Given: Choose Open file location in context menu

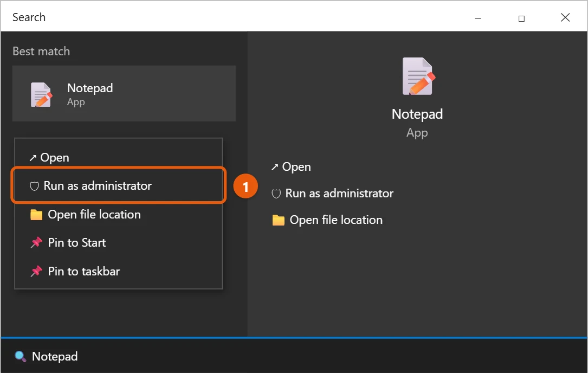Looking at the screenshot, I should [x=119, y=214].
